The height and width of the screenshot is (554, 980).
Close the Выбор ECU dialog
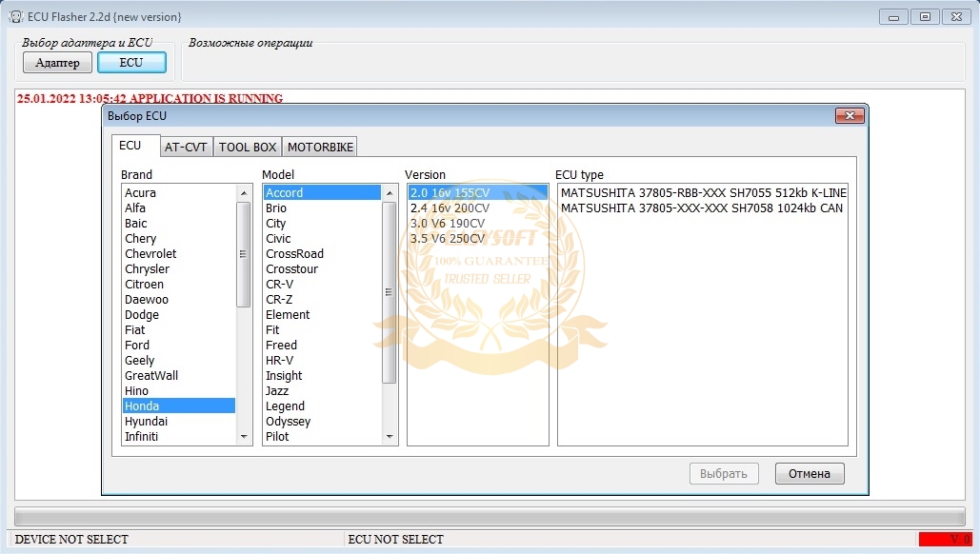[850, 115]
